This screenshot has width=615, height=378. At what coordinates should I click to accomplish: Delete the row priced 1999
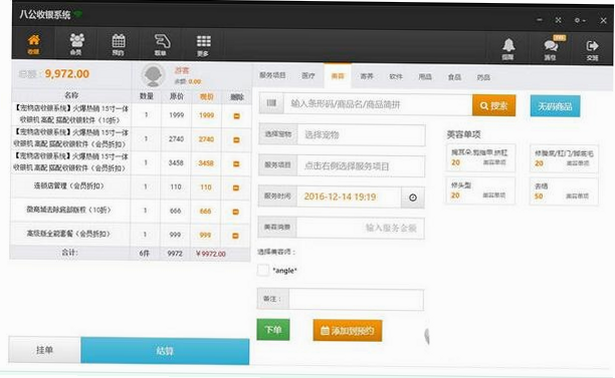[236, 116]
